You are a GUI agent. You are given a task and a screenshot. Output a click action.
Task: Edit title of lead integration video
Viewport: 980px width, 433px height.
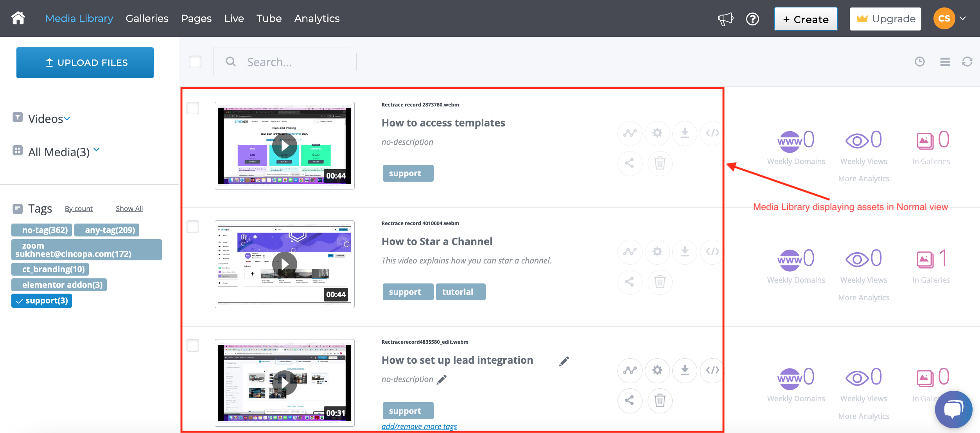564,361
